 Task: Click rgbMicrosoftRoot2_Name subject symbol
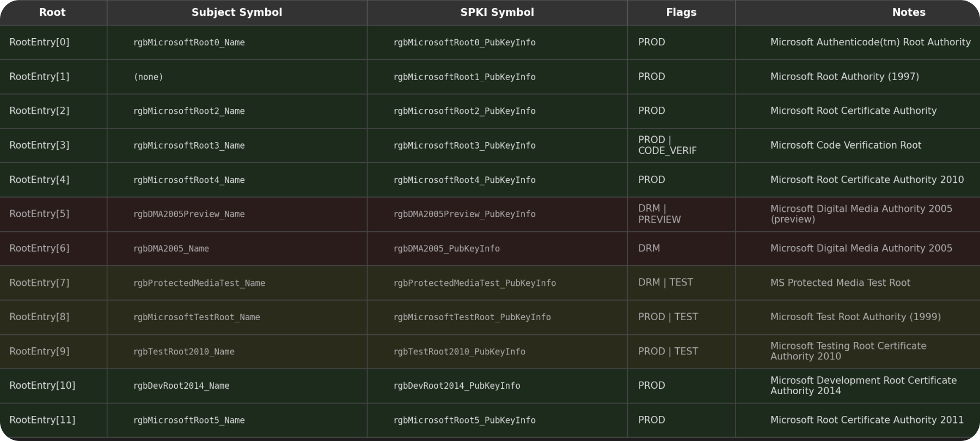click(189, 111)
